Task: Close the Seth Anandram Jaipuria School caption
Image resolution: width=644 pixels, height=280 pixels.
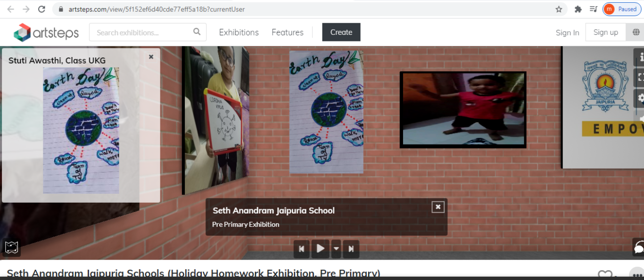Action: point(438,207)
